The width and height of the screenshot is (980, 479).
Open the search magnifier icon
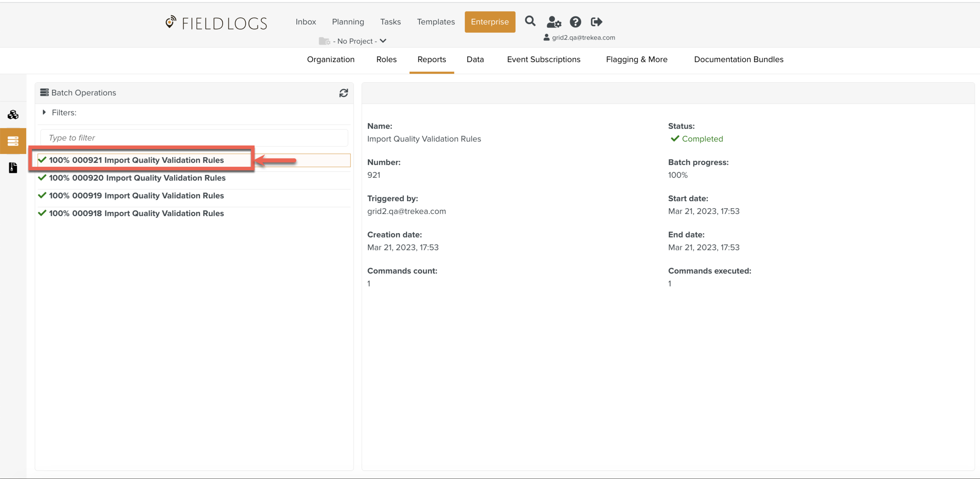(530, 21)
